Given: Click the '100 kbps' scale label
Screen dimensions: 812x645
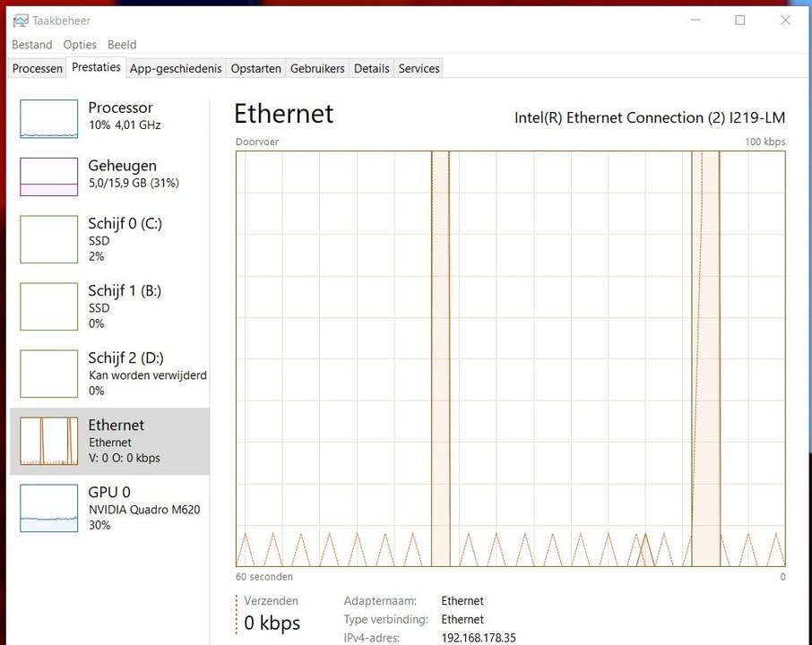Looking at the screenshot, I should pos(765,142).
